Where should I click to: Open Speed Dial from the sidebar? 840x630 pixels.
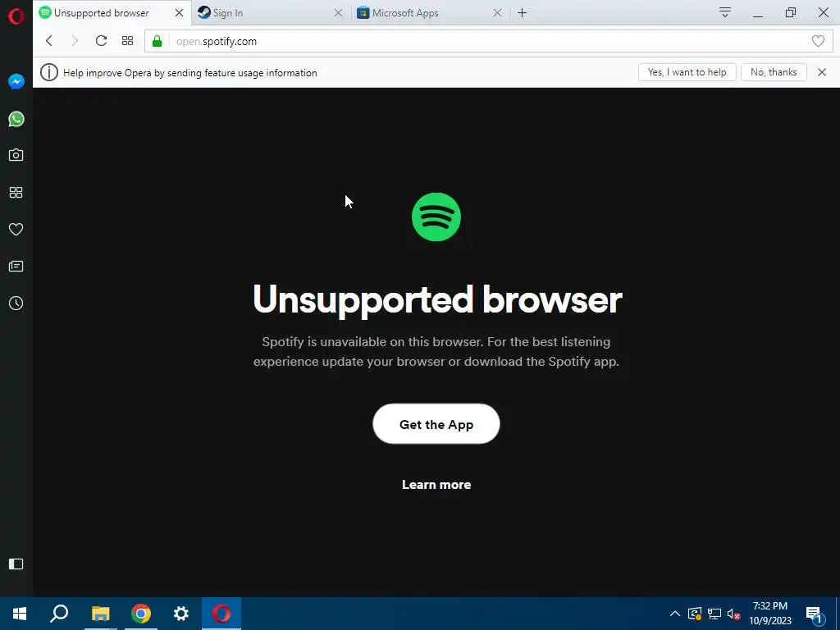tap(16, 192)
